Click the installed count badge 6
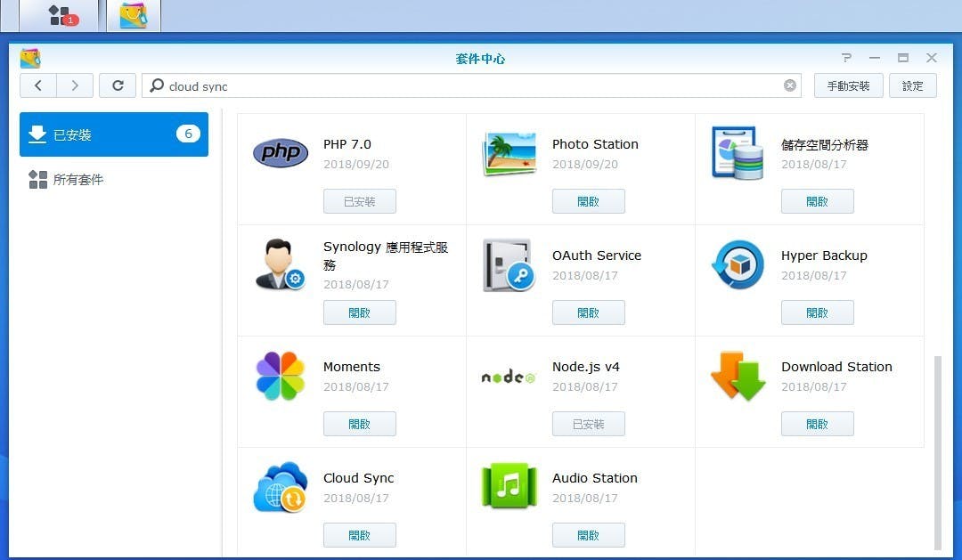Viewport: 962px width, 560px height. click(188, 134)
